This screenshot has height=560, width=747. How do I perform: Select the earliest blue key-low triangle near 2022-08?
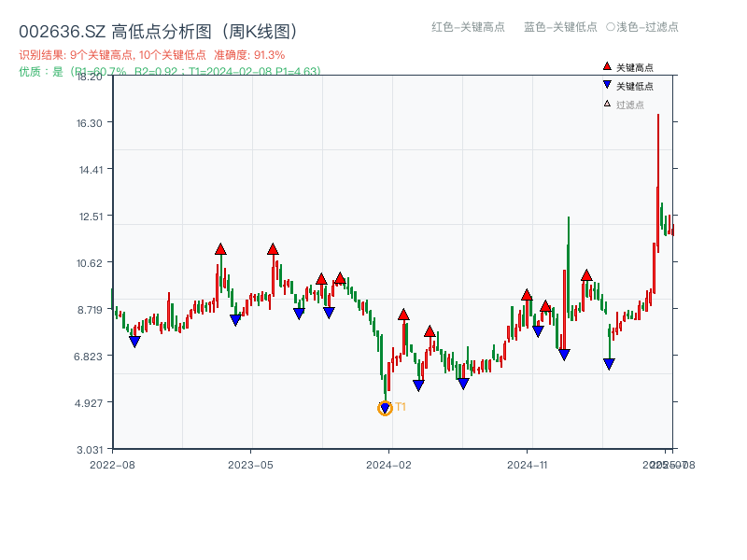(134, 342)
